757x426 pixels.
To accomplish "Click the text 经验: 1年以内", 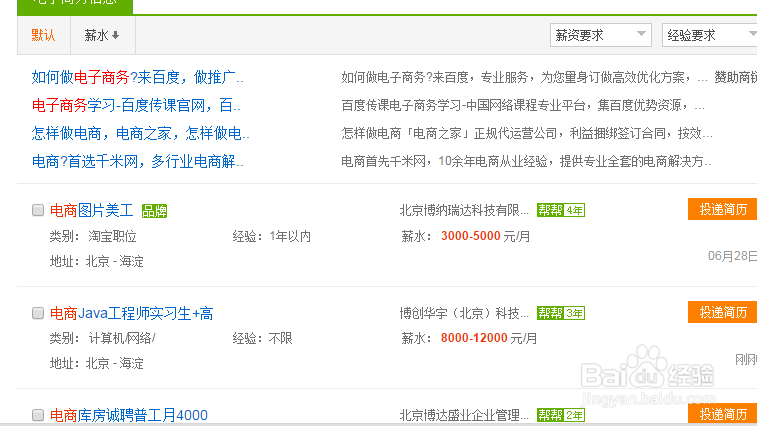I will [x=272, y=236].
